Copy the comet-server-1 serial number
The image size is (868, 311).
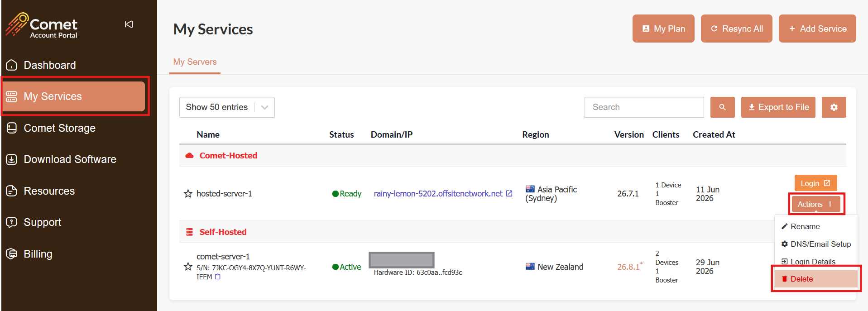click(x=218, y=277)
